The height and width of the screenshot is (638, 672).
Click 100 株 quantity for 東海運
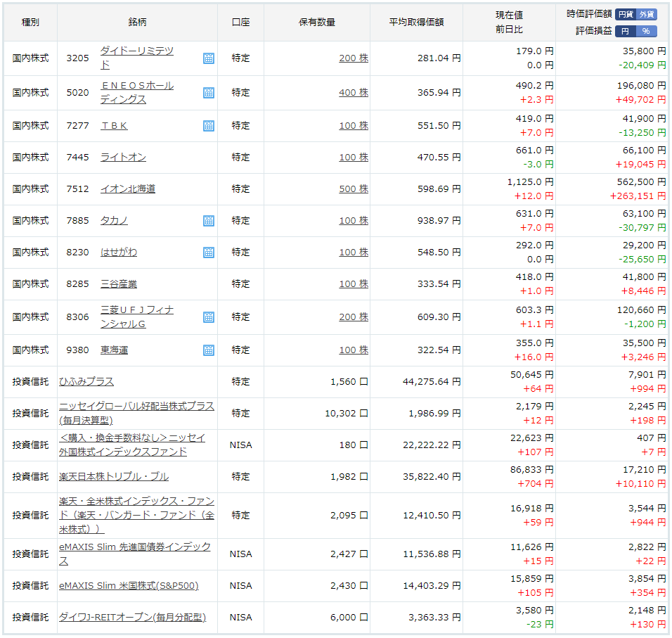pos(354,350)
